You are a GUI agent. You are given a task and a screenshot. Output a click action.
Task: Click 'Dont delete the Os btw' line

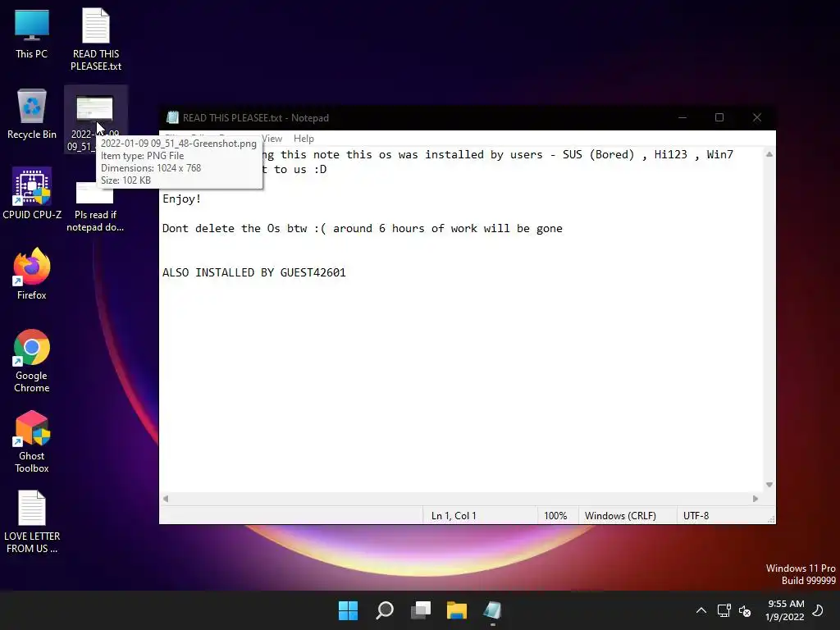(362, 228)
